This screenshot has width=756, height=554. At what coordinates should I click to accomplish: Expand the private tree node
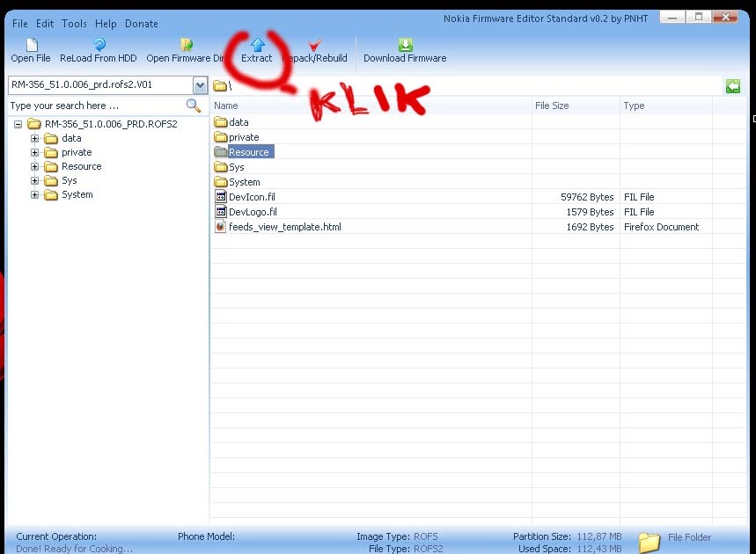(34, 152)
